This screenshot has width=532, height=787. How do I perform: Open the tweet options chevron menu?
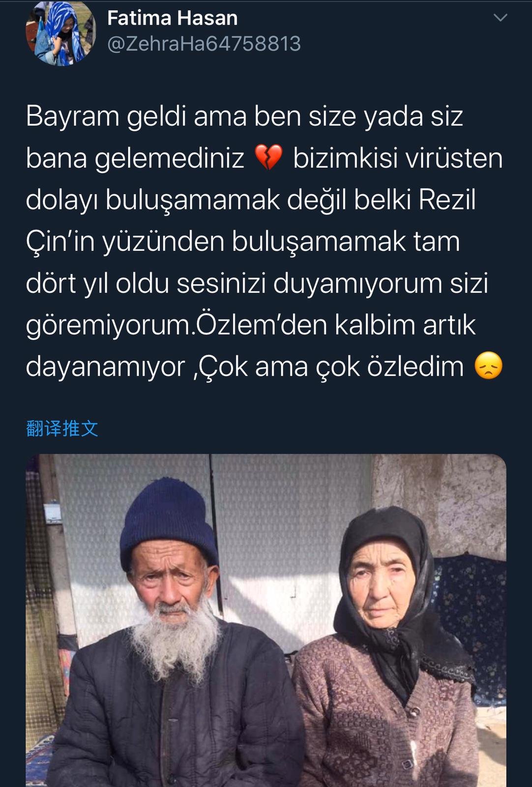tap(500, 18)
